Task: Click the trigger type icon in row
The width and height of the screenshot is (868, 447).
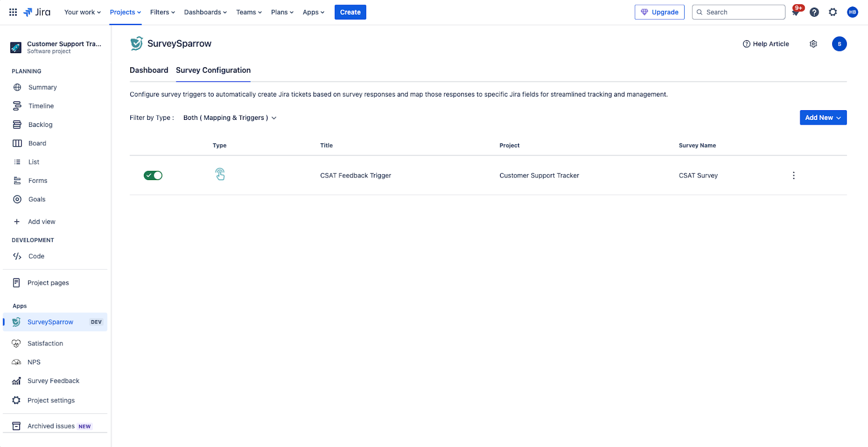Action: (220, 175)
